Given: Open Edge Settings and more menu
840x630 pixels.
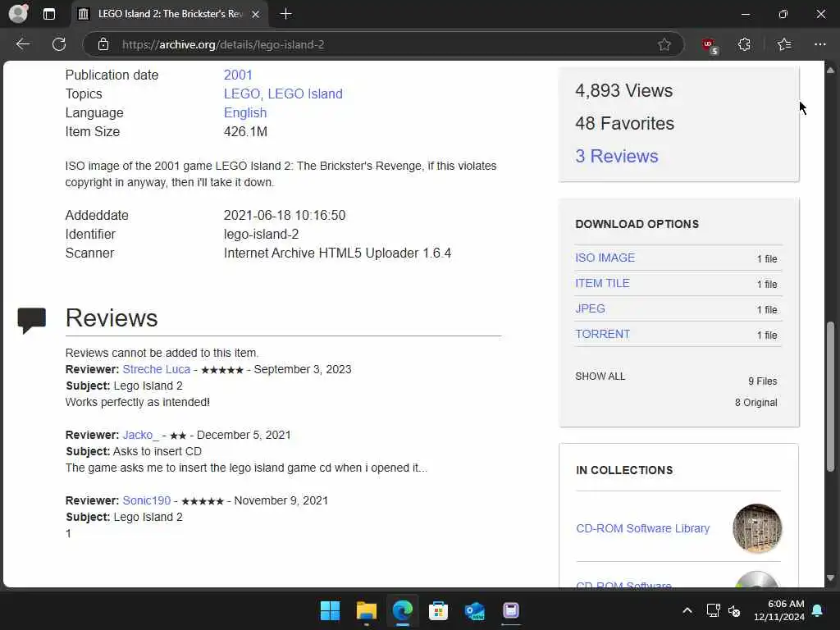Looking at the screenshot, I should 820,44.
